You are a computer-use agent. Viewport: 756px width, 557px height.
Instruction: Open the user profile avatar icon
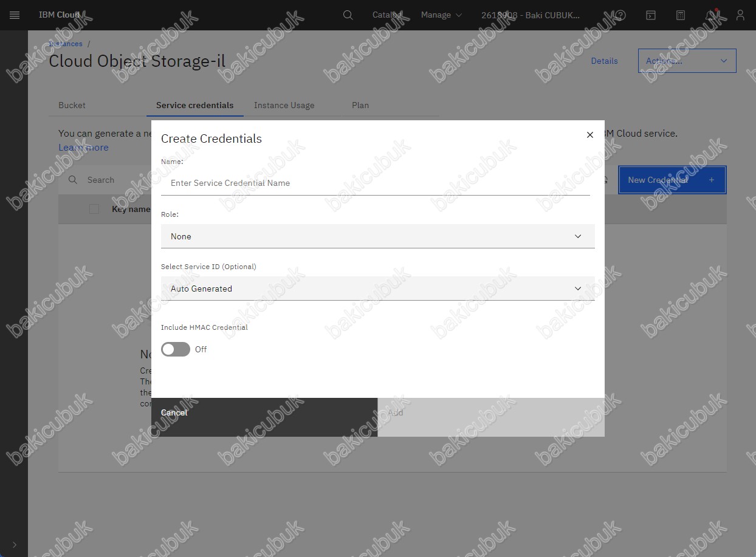[740, 15]
